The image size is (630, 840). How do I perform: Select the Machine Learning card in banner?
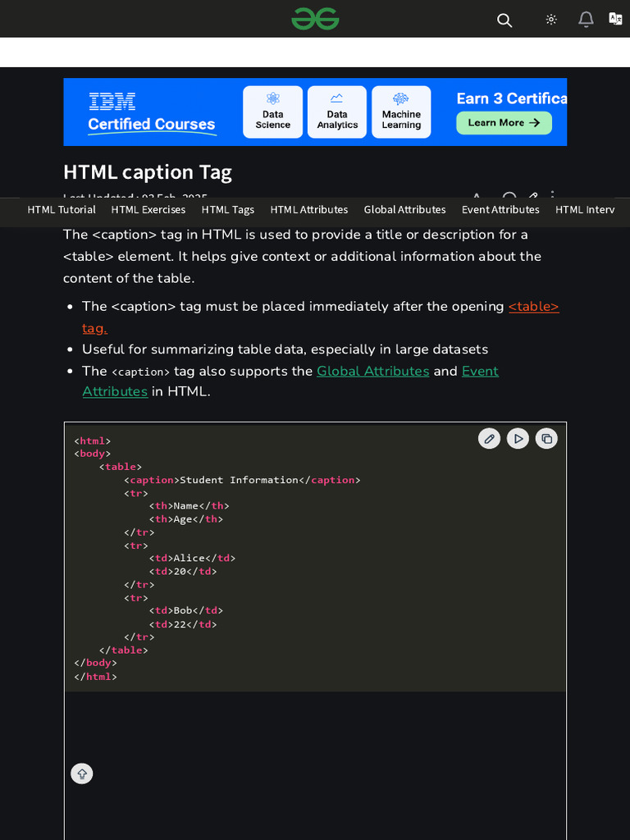[x=401, y=112]
